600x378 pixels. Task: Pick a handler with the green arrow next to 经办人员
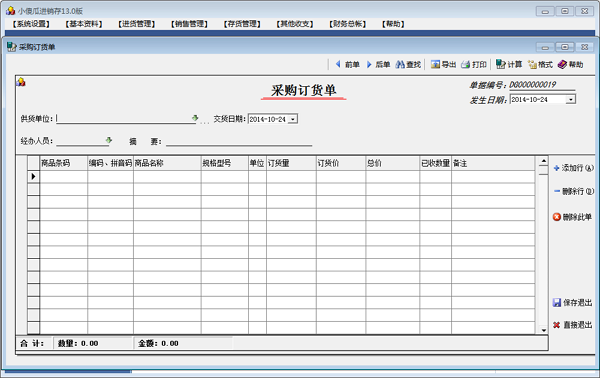click(109, 140)
